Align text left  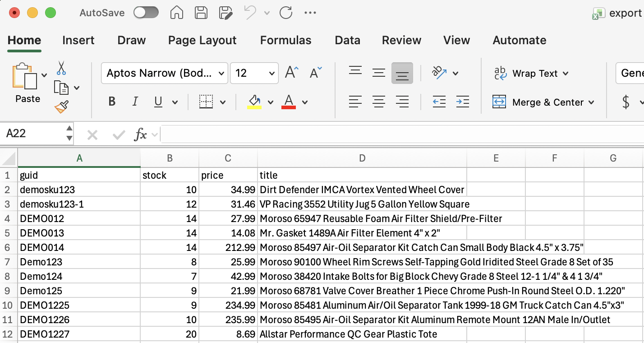coord(355,102)
